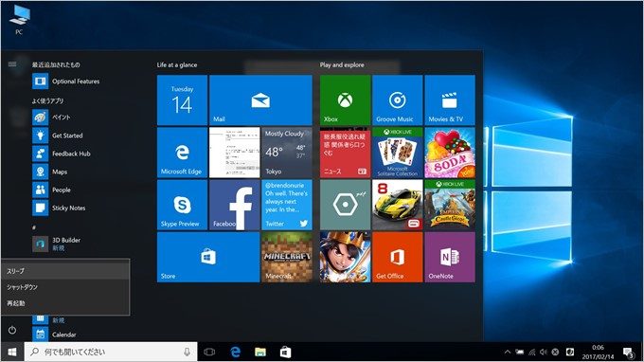Click the network icon in system tray
The image size is (644, 362).
pyautogui.click(x=532, y=353)
